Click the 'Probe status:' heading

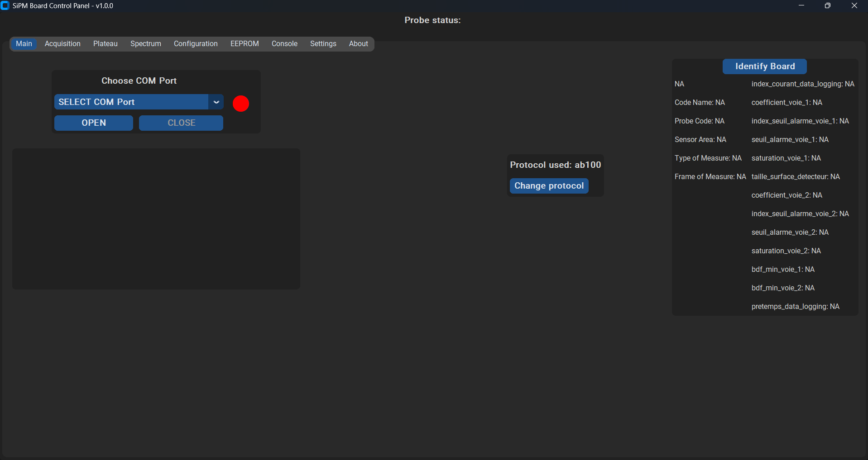(x=432, y=20)
